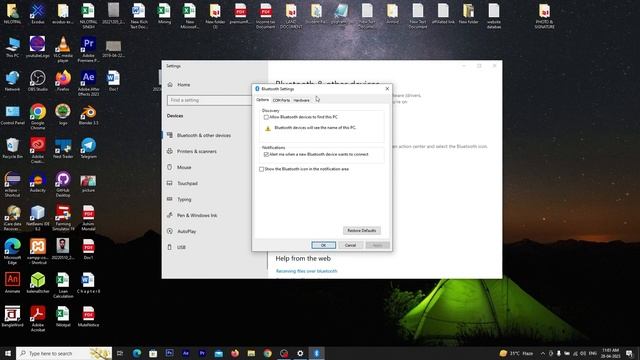Click Cancel in Bluetooth Settings dialog
The width and height of the screenshot is (640, 360).
click(350, 245)
